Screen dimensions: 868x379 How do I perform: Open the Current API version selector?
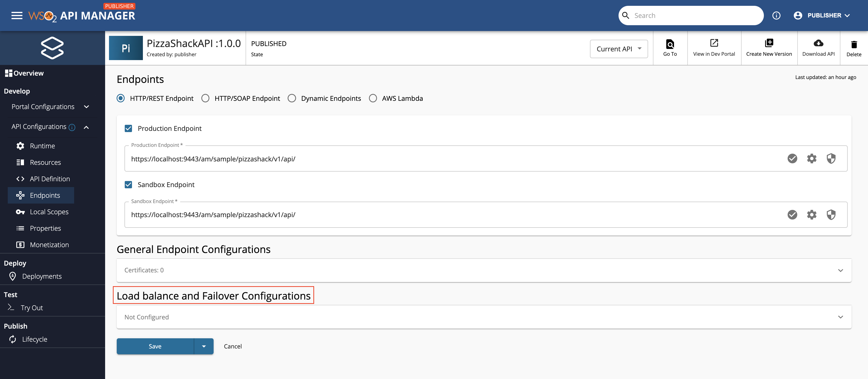[x=619, y=48]
